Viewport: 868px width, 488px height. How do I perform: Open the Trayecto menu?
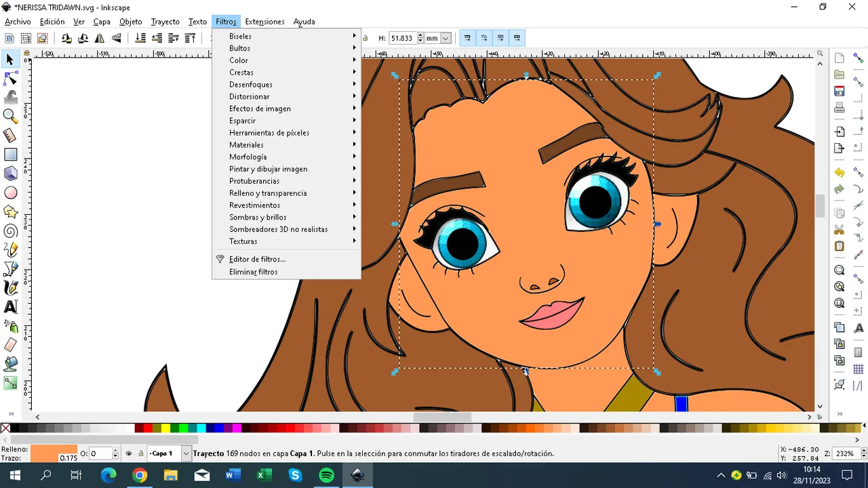pyautogui.click(x=165, y=22)
